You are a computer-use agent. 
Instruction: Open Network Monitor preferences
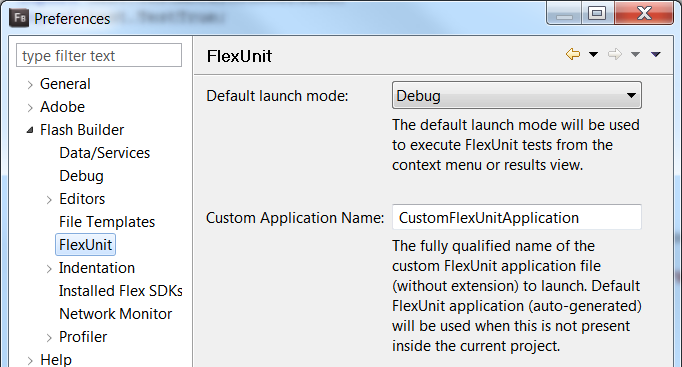pos(115,314)
